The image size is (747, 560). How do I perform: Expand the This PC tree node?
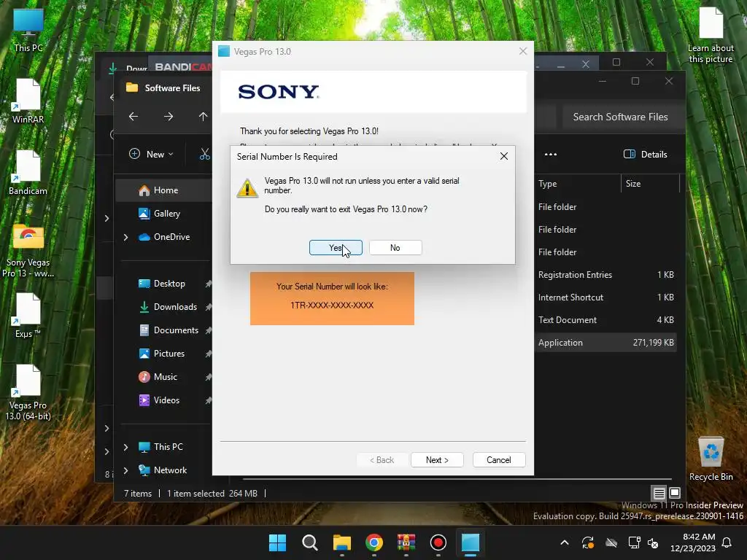pos(125,447)
